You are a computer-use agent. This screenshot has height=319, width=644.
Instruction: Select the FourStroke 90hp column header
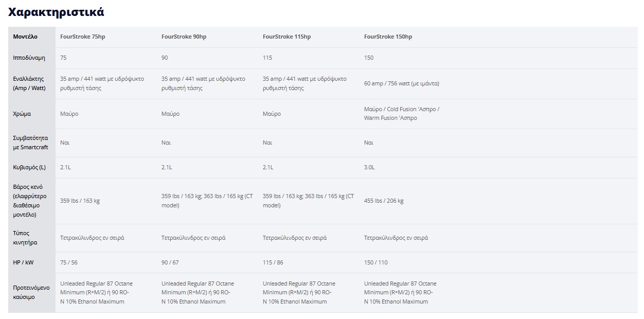point(184,37)
